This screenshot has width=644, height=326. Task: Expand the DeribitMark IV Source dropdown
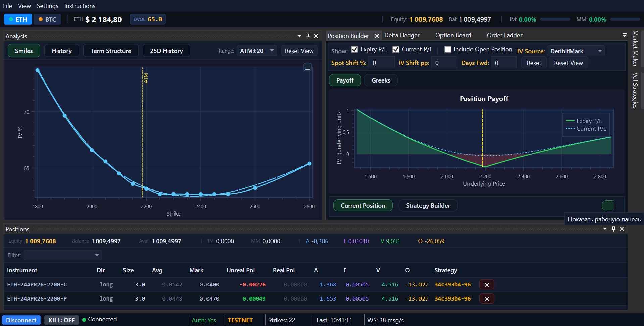576,51
